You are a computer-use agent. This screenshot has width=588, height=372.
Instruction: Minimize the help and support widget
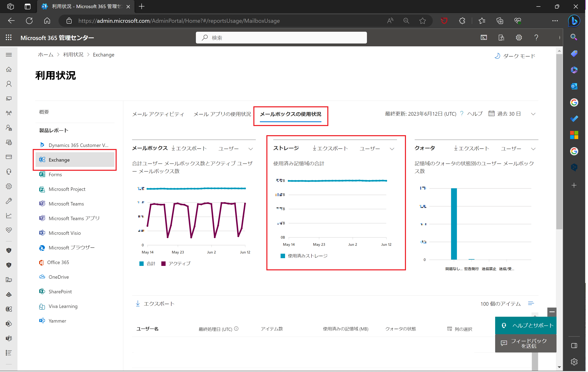(552, 312)
